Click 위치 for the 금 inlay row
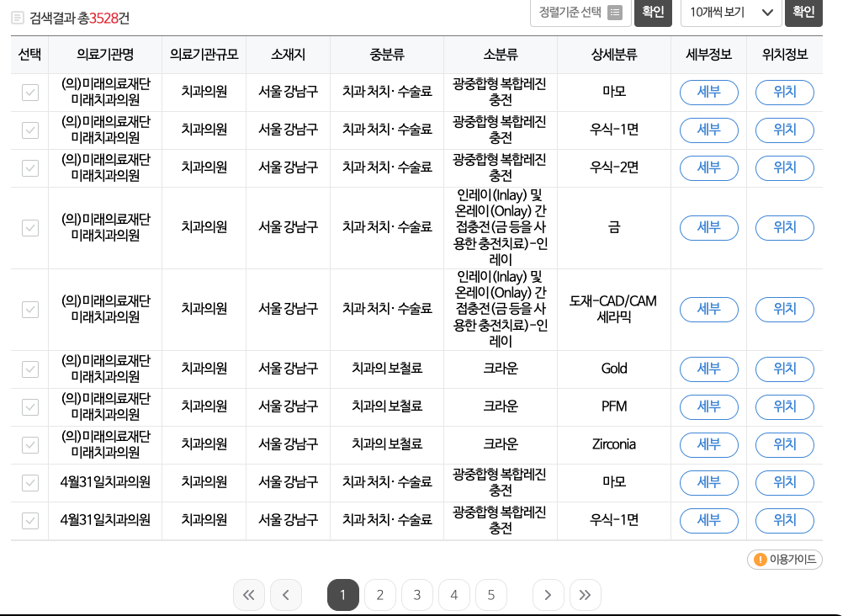 point(784,227)
